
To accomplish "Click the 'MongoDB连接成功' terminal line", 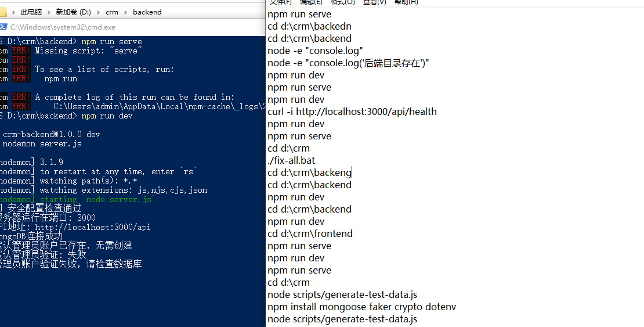I will [x=31, y=236].
